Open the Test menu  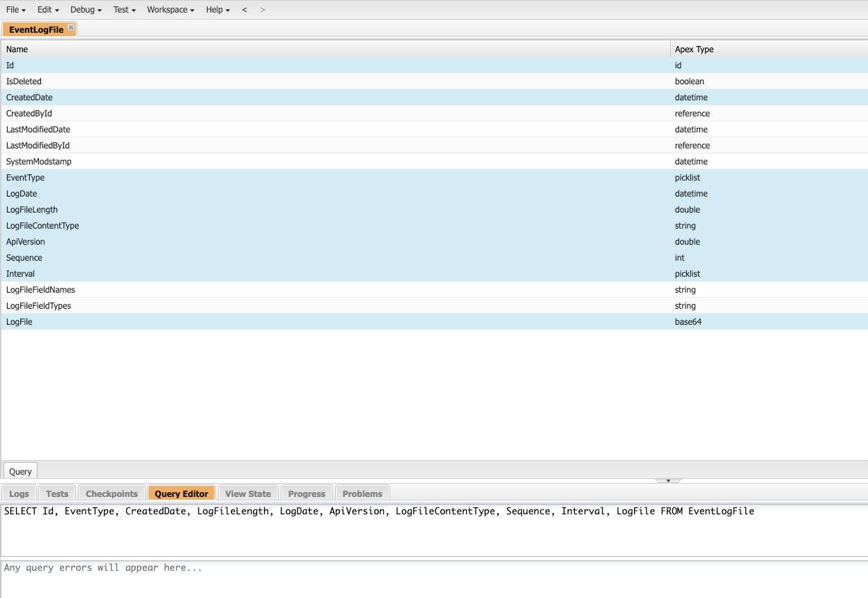pos(125,10)
